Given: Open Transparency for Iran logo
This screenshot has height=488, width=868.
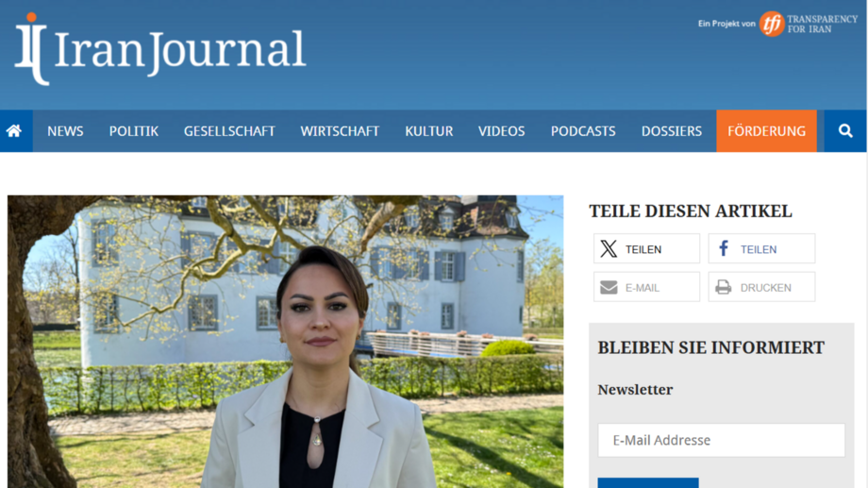Looking at the screenshot, I should click(x=808, y=24).
